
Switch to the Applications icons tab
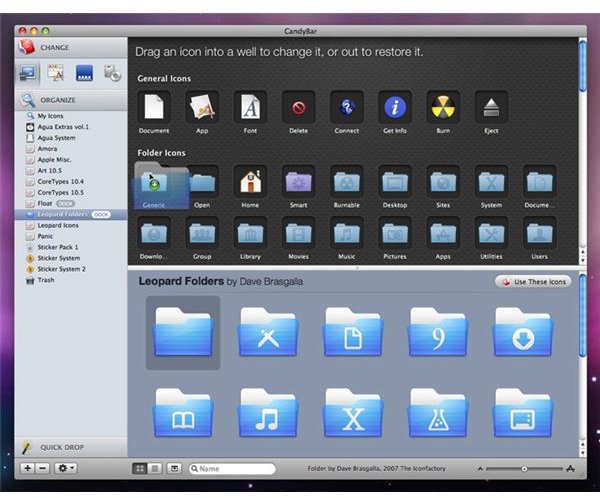(x=56, y=73)
